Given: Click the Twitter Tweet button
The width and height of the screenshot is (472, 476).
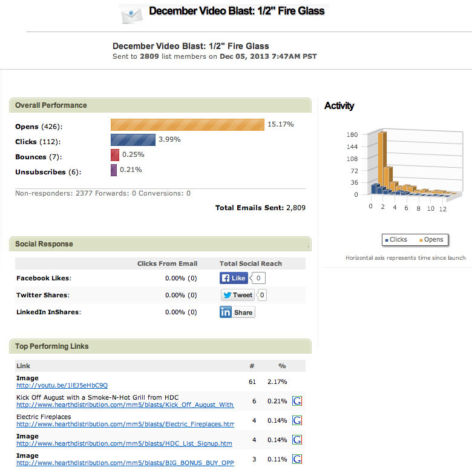Looking at the screenshot, I should point(237,295).
